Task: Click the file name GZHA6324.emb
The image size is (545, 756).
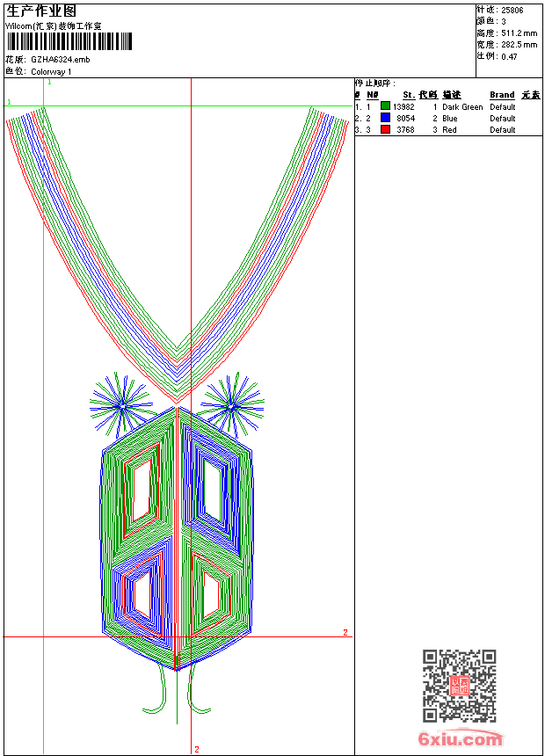Action: tap(61, 60)
